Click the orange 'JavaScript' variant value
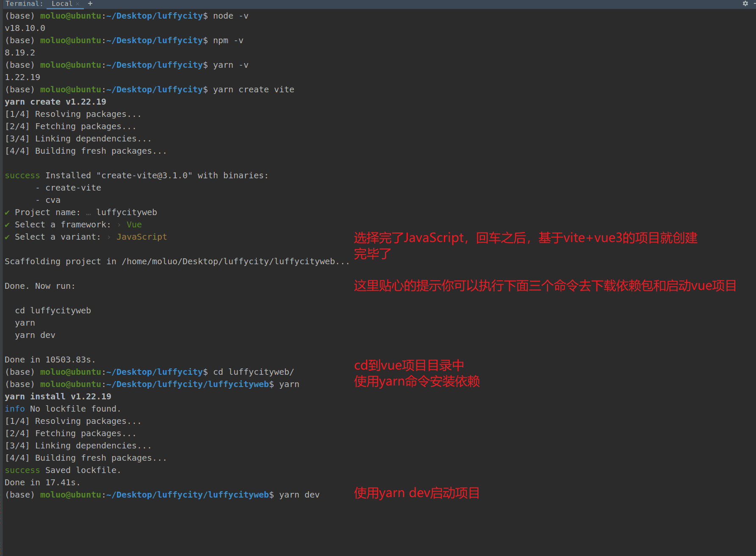 pos(142,237)
